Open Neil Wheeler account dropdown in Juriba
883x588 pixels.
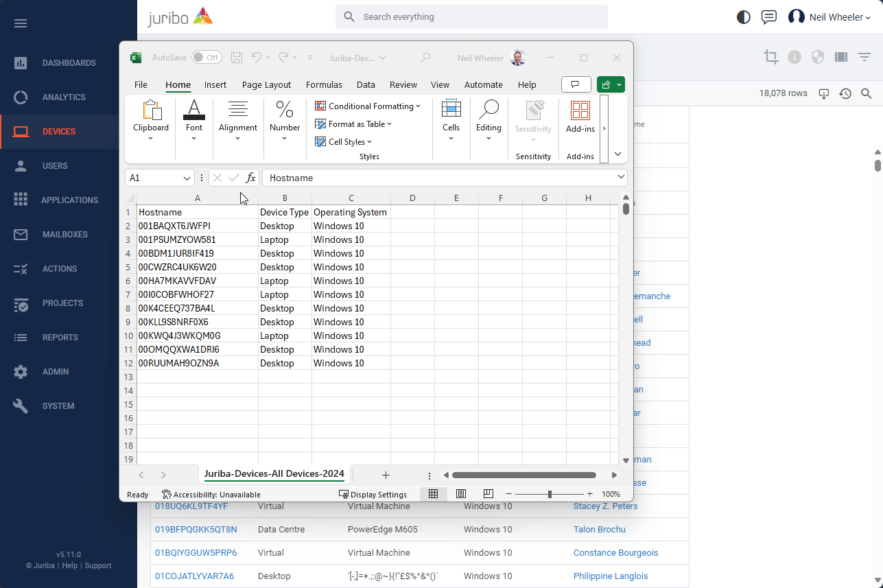coord(829,17)
